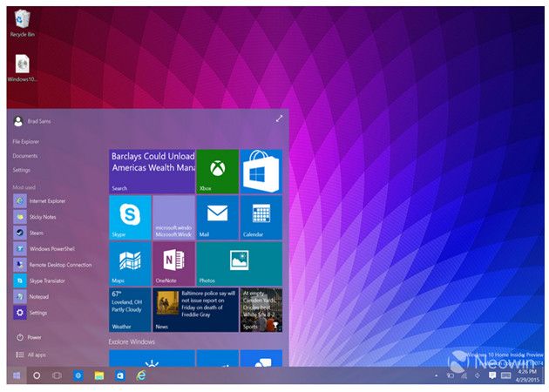This screenshot has height=392, width=549.
Task: Open File Explorer folder on taskbar
Action: tap(99, 375)
